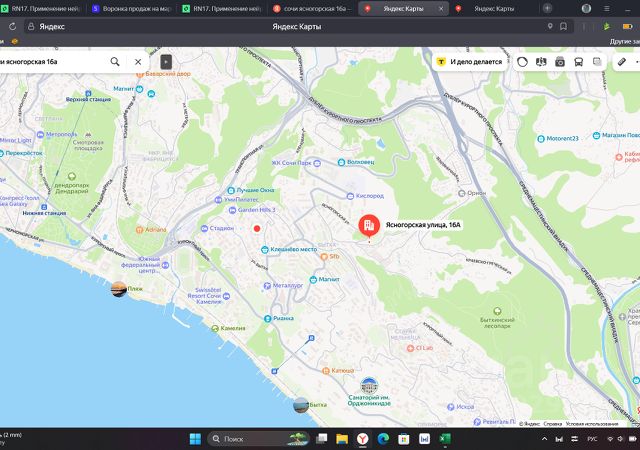Open Санаторий им. Орджоникидзе thumbnail
This screenshot has height=450, width=640.
click(x=369, y=385)
